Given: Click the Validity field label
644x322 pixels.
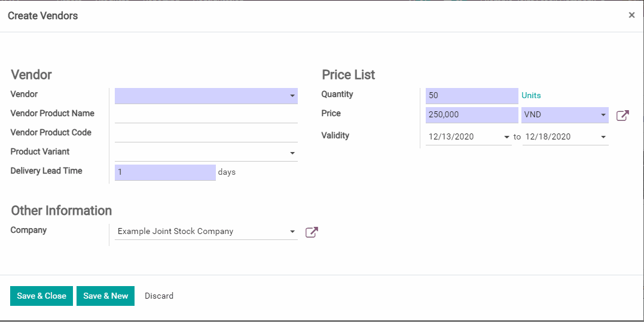Looking at the screenshot, I should coord(335,135).
